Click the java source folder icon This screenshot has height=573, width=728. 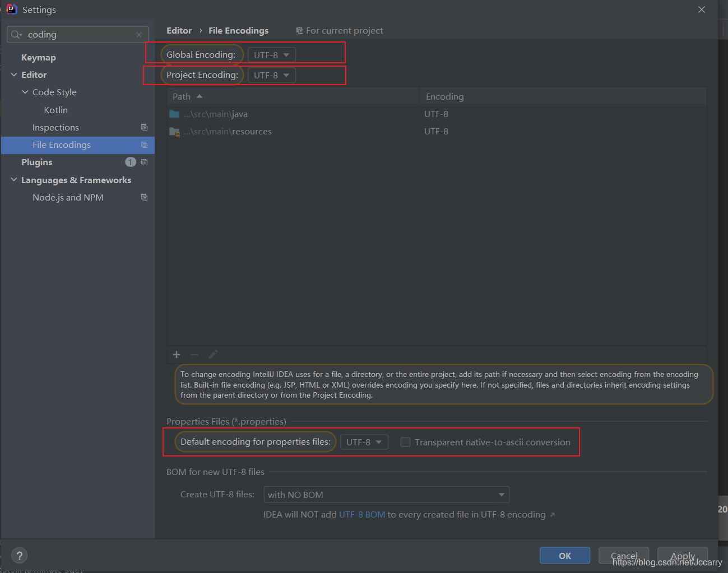click(x=174, y=114)
